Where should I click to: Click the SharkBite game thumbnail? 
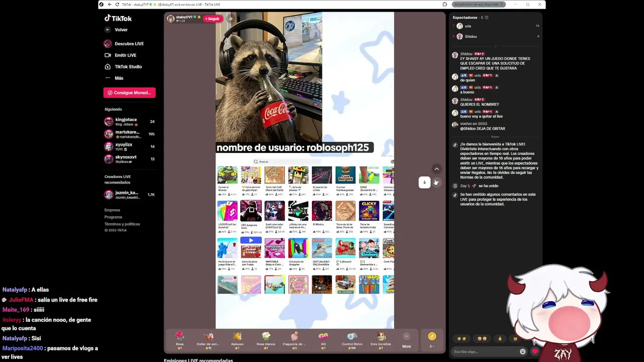coord(322,248)
